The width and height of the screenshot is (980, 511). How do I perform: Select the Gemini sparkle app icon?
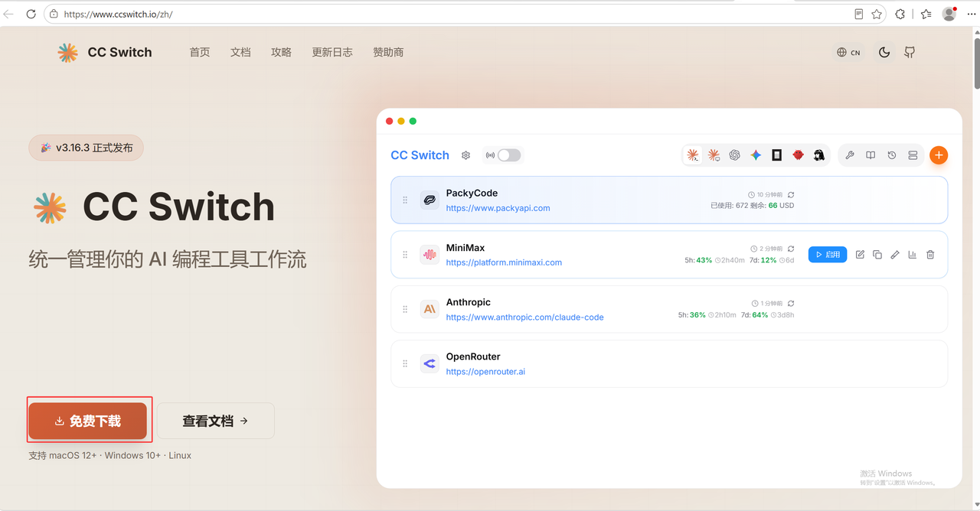point(756,155)
